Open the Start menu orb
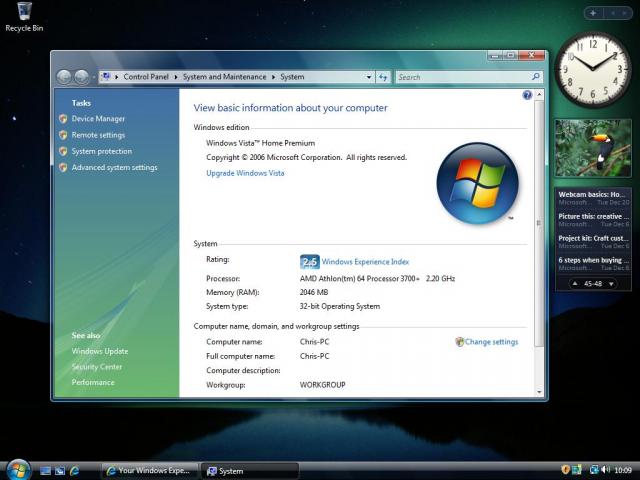The image size is (640, 480). tap(18, 469)
